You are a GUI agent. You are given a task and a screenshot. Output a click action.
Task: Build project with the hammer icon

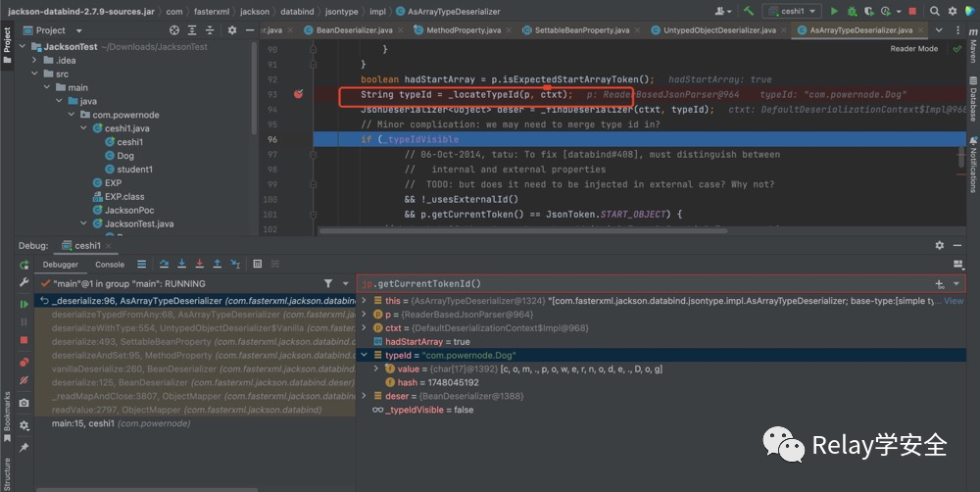click(749, 11)
